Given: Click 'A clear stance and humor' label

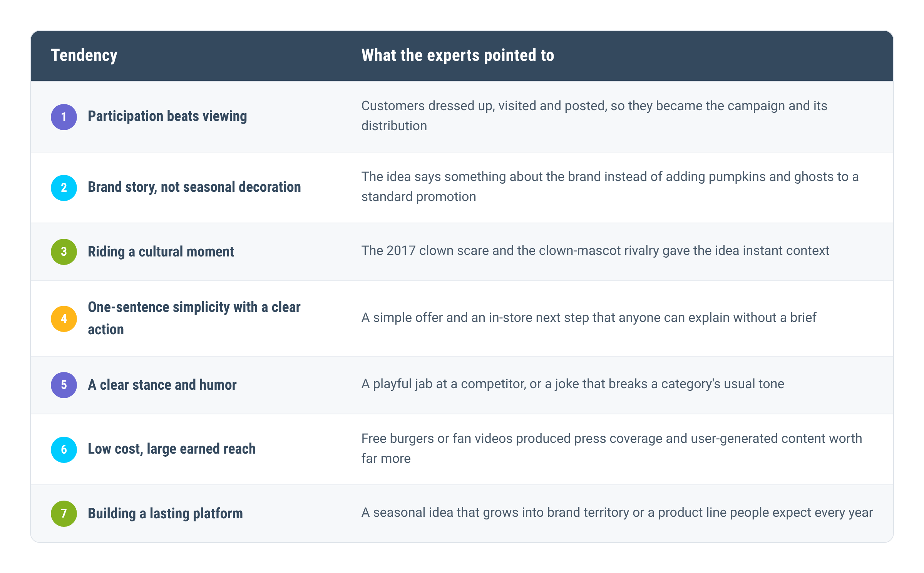Looking at the screenshot, I should coord(162,385).
